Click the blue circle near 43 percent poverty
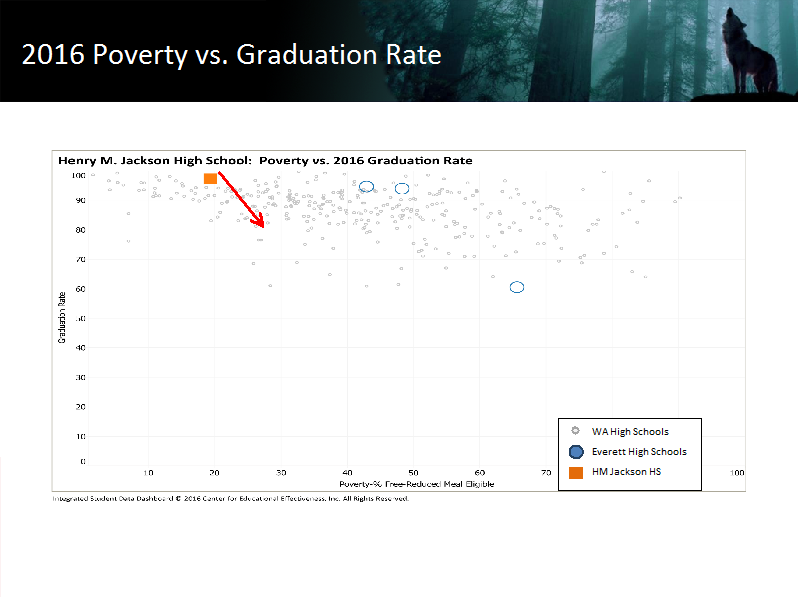The width and height of the screenshot is (800, 600). click(366, 187)
